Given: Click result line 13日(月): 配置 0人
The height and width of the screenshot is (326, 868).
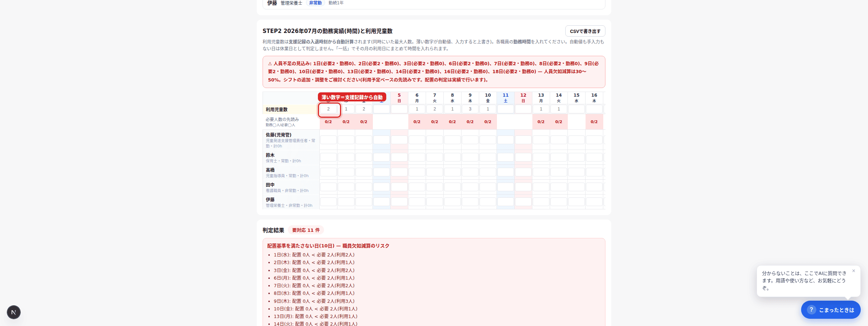Looking at the screenshot, I should coord(315,317).
